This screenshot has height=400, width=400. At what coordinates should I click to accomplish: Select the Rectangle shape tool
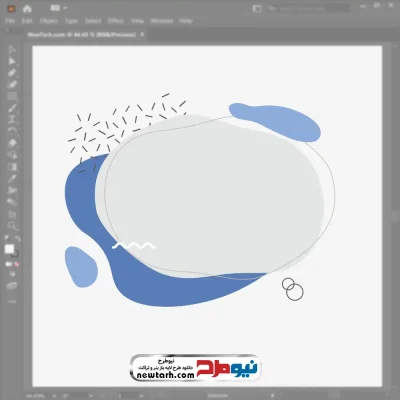[x=12, y=97]
